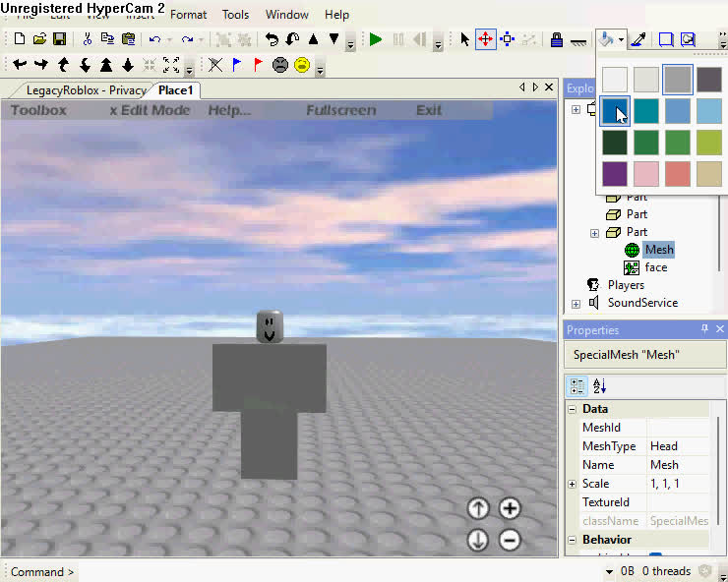Open the MeshType value dropdown
This screenshot has height=582, width=728.
(679, 446)
